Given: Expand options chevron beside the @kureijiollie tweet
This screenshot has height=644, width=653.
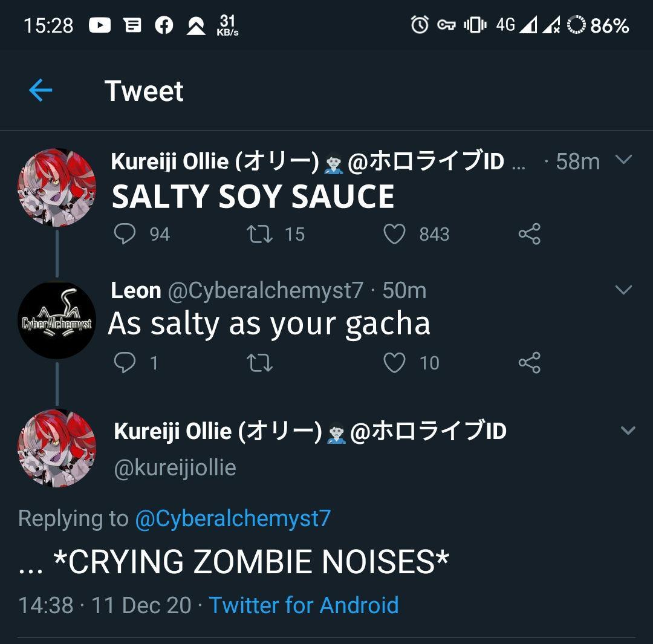Looking at the screenshot, I should (x=628, y=431).
